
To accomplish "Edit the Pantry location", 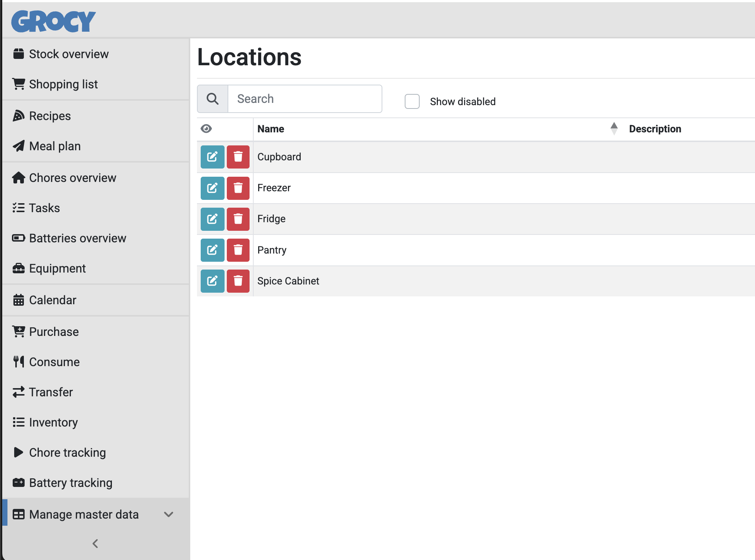I will [212, 250].
